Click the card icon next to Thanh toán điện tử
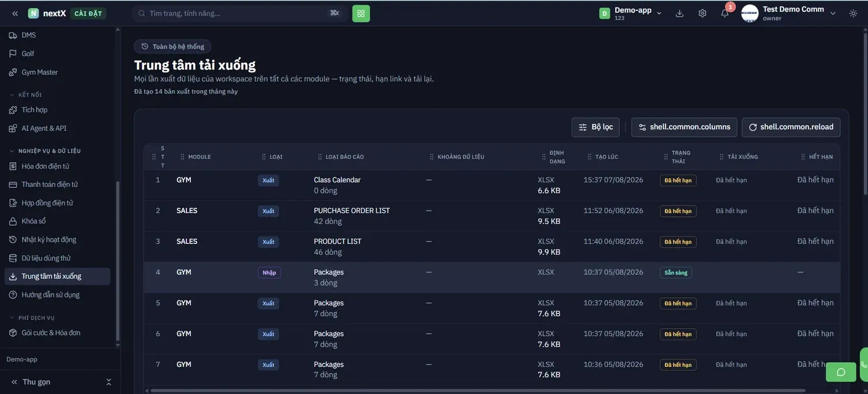 tap(13, 185)
